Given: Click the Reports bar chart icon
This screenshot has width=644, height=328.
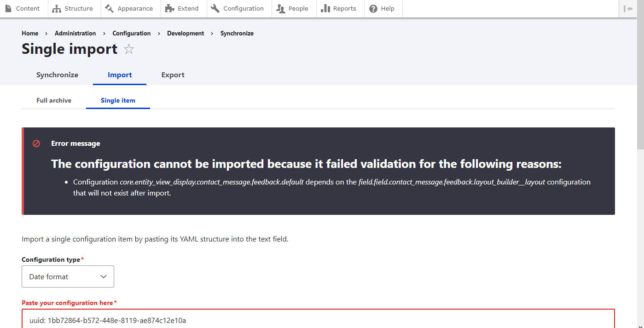Looking at the screenshot, I should [x=325, y=9].
